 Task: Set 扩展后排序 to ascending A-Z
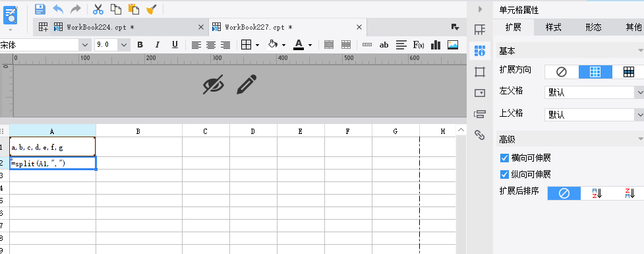tap(597, 193)
